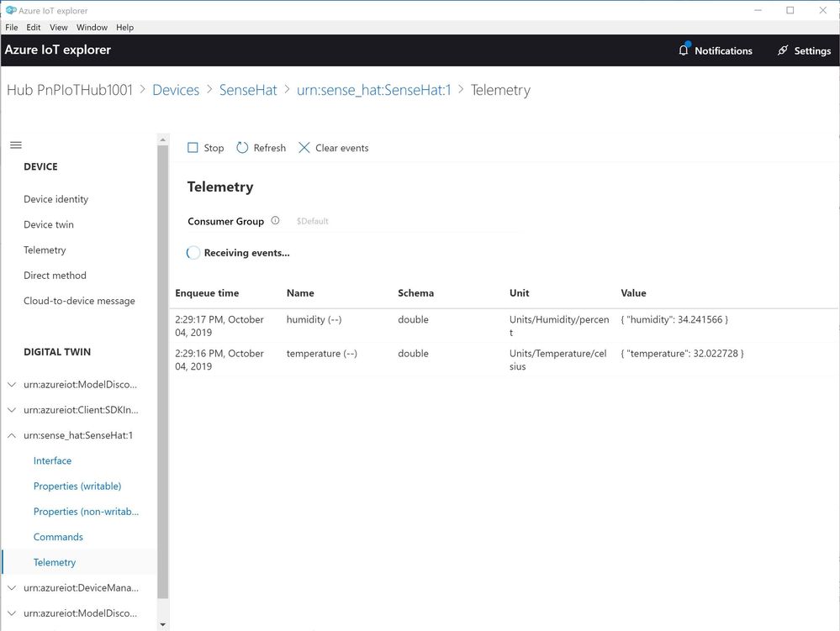
Task: Click the Notifications label in header
Action: point(723,51)
